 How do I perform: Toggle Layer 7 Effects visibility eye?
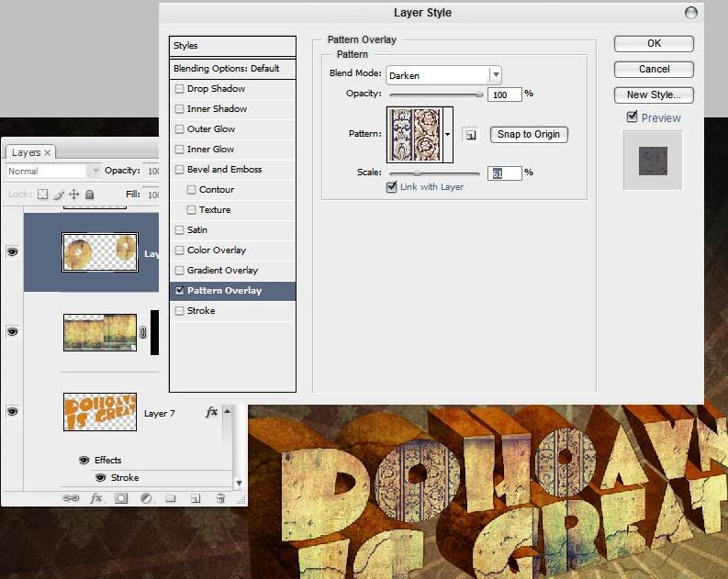[84, 460]
